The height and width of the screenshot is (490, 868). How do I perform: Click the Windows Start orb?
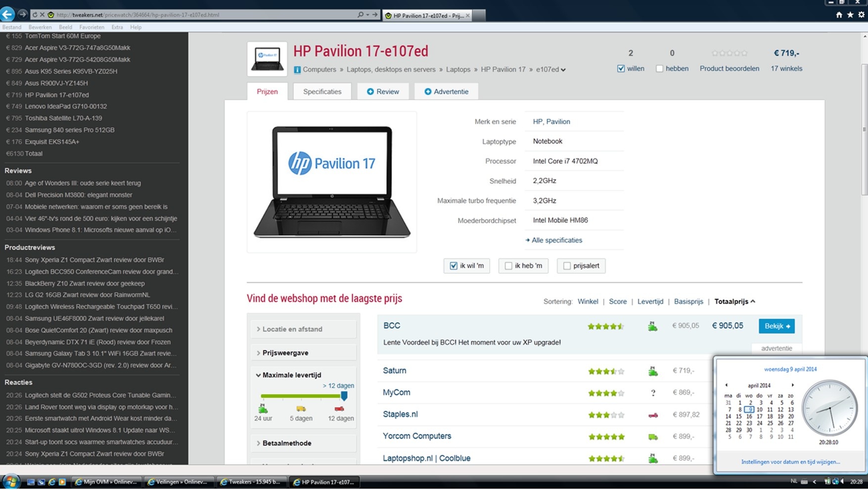[x=10, y=482]
